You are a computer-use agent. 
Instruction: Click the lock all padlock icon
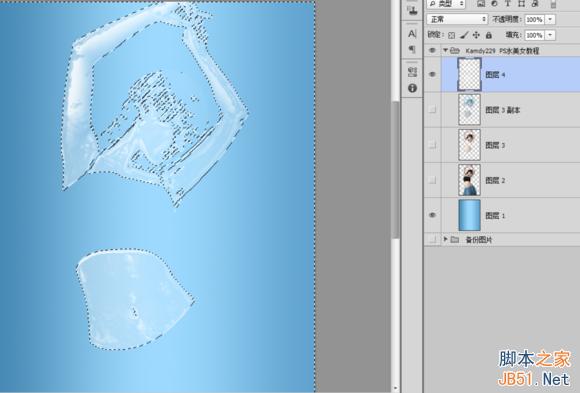pyautogui.click(x=489, y=35)
